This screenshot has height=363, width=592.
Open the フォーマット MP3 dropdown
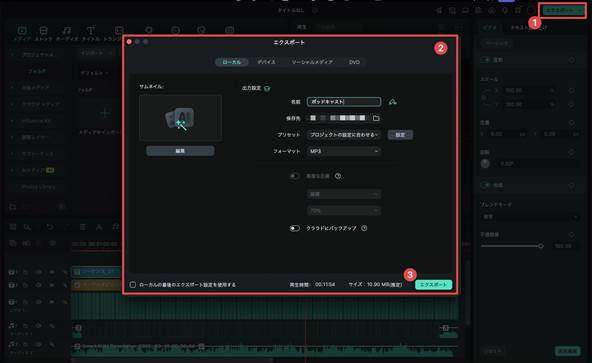click(344, 151)
